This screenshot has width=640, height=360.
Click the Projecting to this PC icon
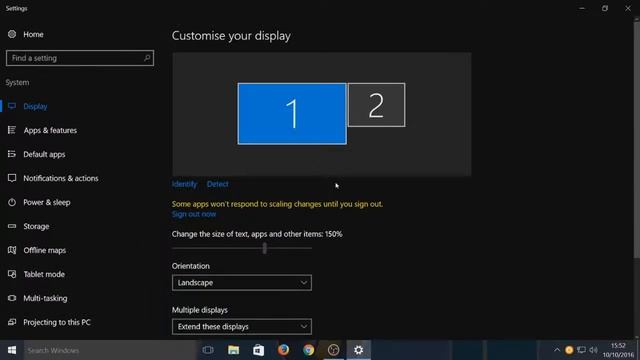pos(12,322)
